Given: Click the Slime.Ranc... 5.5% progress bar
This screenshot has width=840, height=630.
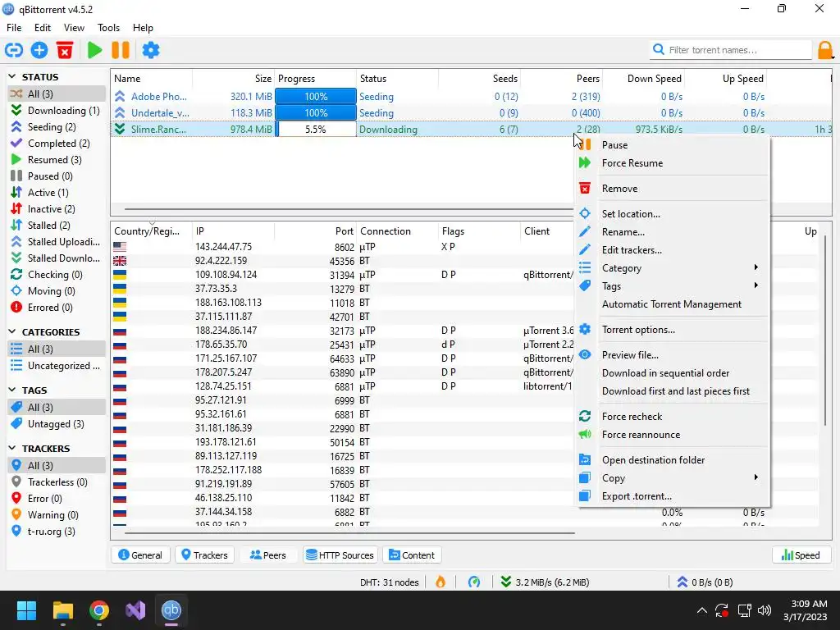Looking at the screenshot, I should [x=316, y=129].
